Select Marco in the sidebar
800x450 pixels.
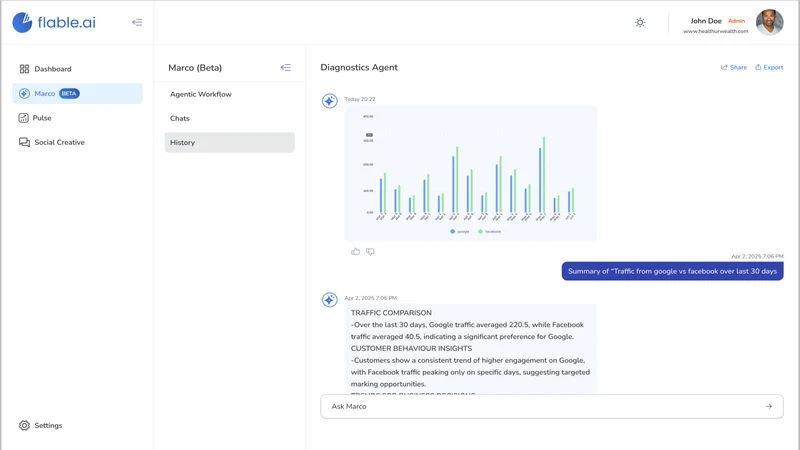coord(77,93)
